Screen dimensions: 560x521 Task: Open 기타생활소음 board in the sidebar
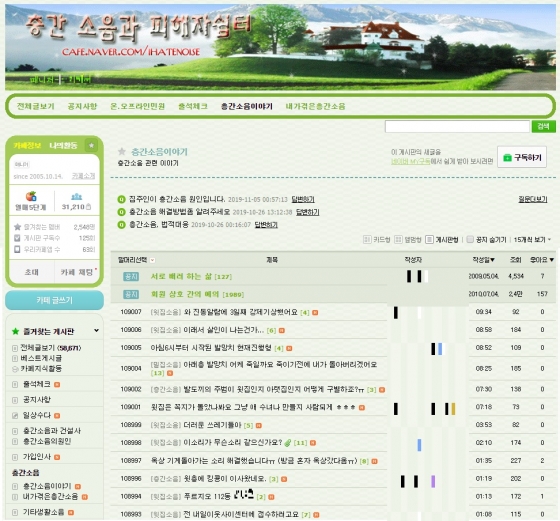pos(44,512)
